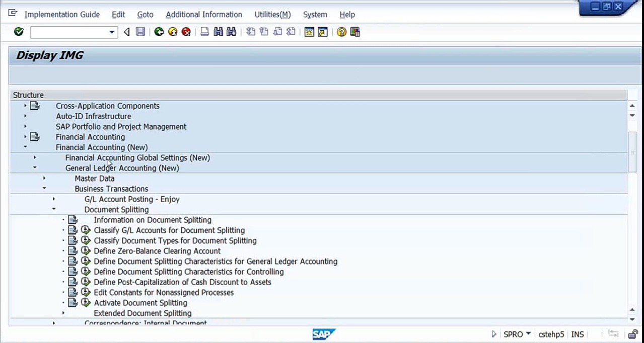This screenshot has width=644, height=343.
Task: Execute Define Post-Capitalization of Cash Discount activity
Action: (86, 282)
